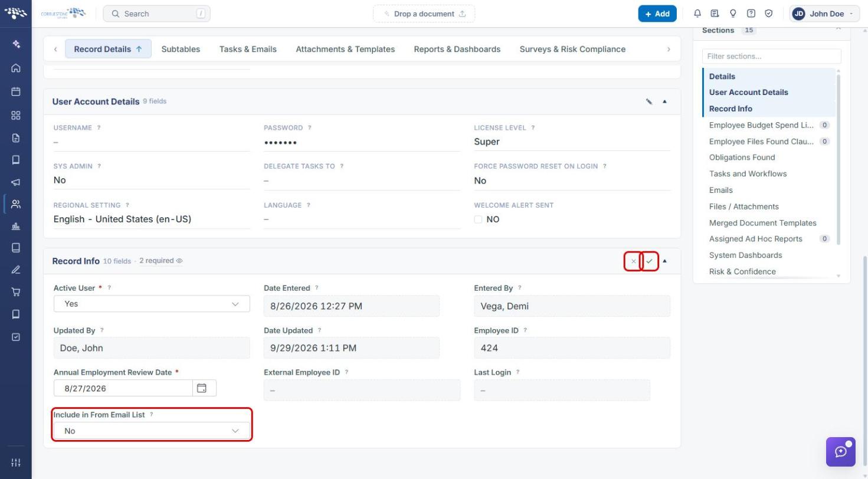Open the pen signature sidebar icon
Screen dimensions: 868x479
(x=16, y=270)
